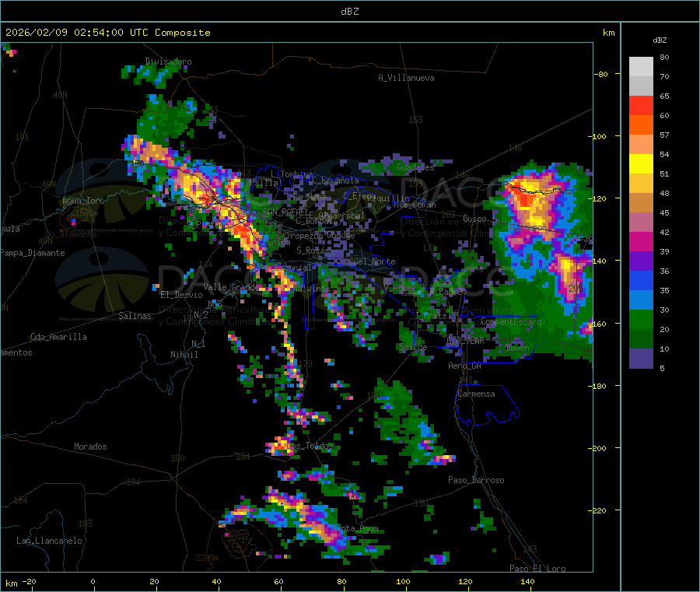Click the Paso_El_Loro label
The height and width of the screenshot is (592, 700).
[537, 569]
